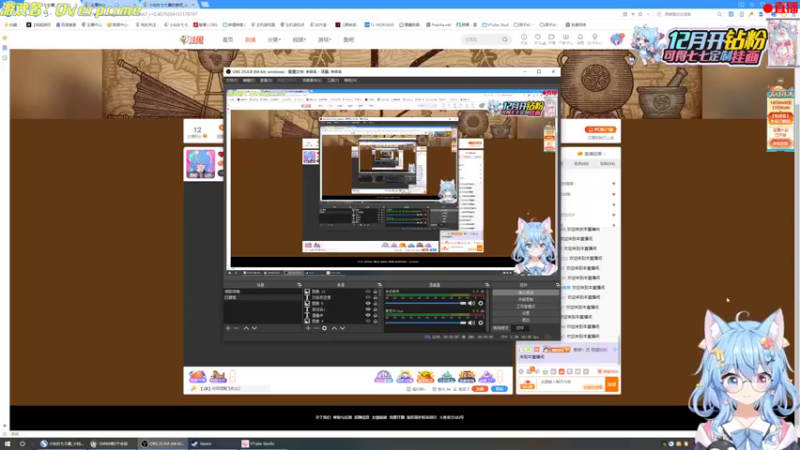
Task: Toggle visibility eye of the fourth source row
Action: [x=368, y=309]
